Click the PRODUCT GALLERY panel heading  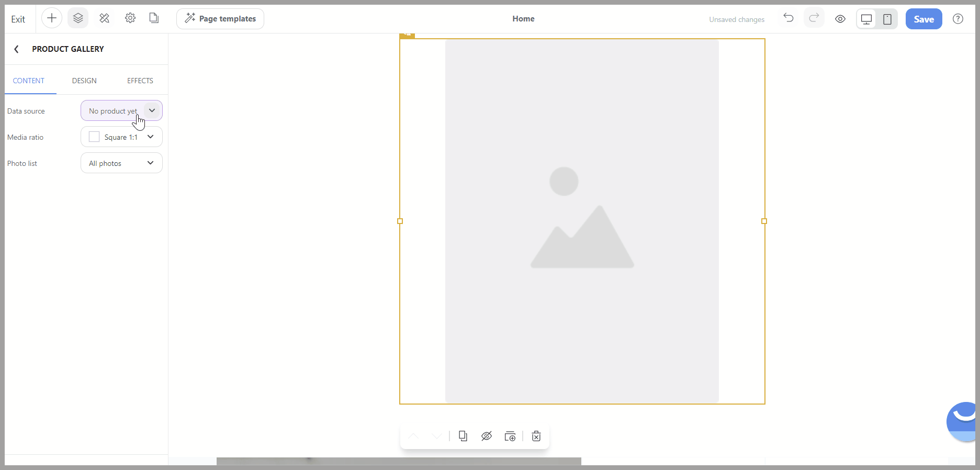pos(68,49)
